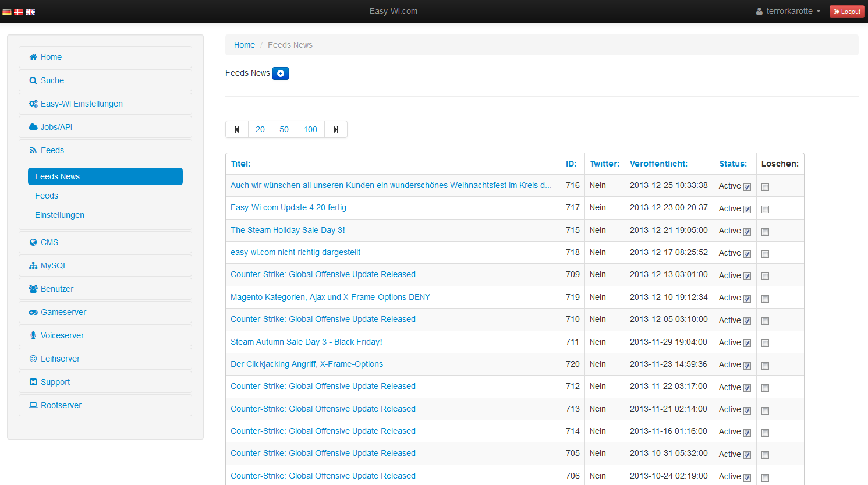Check Löschen for Easy-Wi.com Update 4.20
868x485 pixels.
[x=765, y=208]
